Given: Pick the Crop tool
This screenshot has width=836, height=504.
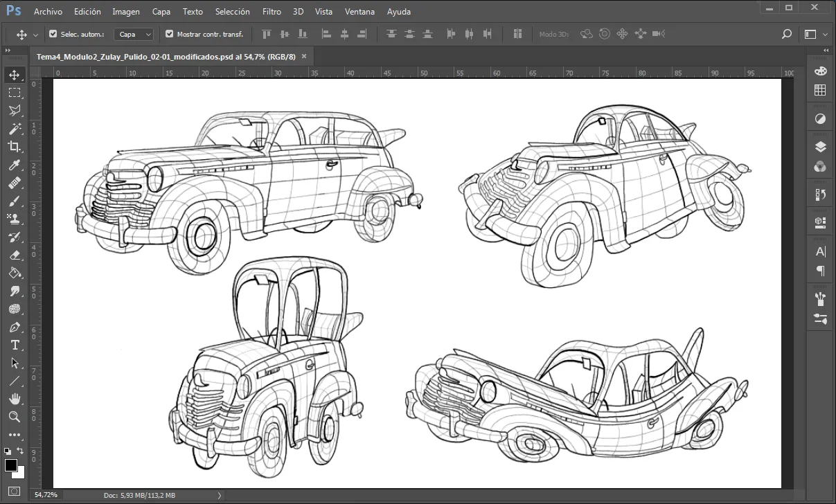Looking at the screenshot, I should 14,147.
